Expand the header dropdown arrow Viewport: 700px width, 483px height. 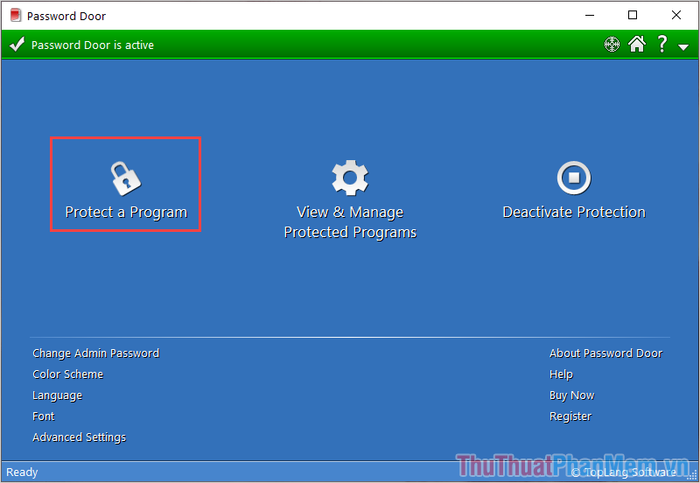point(683,47)
